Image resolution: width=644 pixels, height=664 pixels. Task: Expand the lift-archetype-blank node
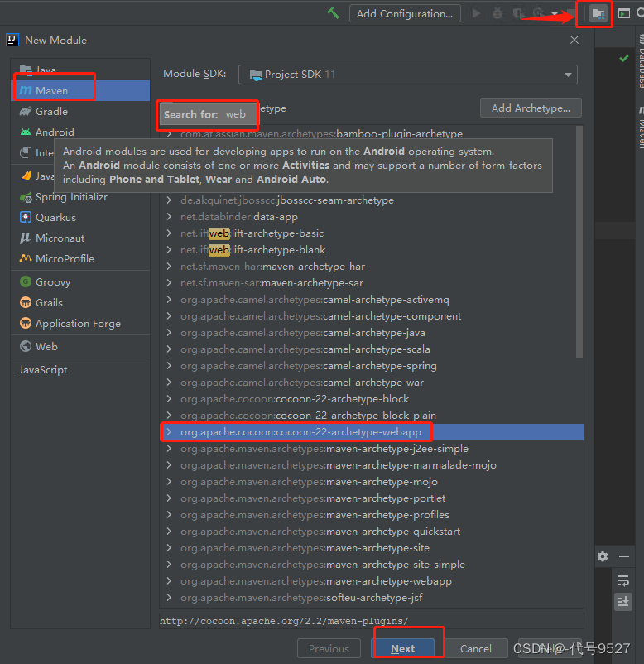[x=169, y=249]
